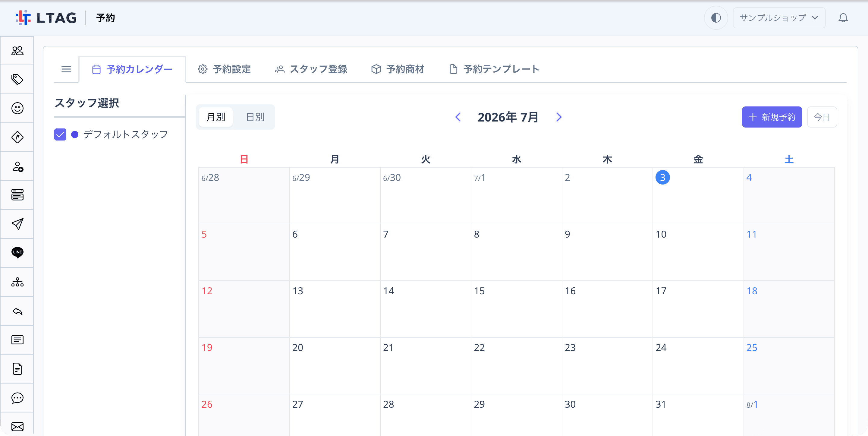Open the tags sidebar icon
Image resolution: width=868 pixels, height=436 pixels.
point(17,80)
